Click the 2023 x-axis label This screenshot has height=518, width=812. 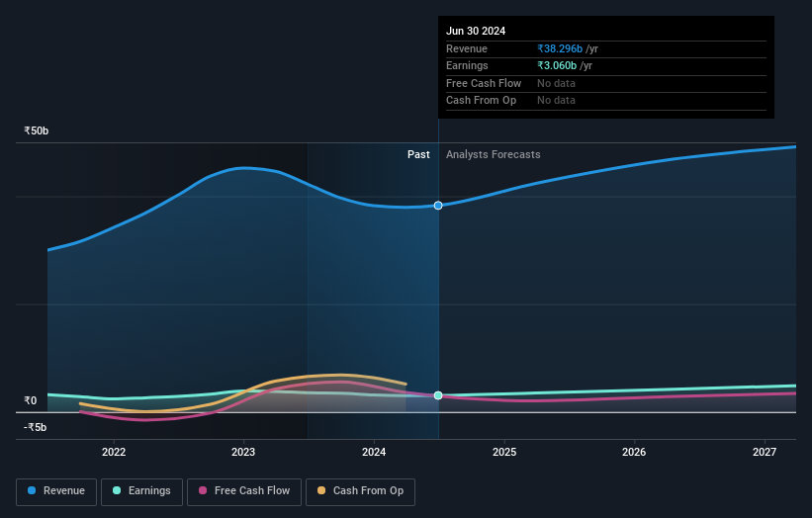pyautogui.click(x=243, y=452)
